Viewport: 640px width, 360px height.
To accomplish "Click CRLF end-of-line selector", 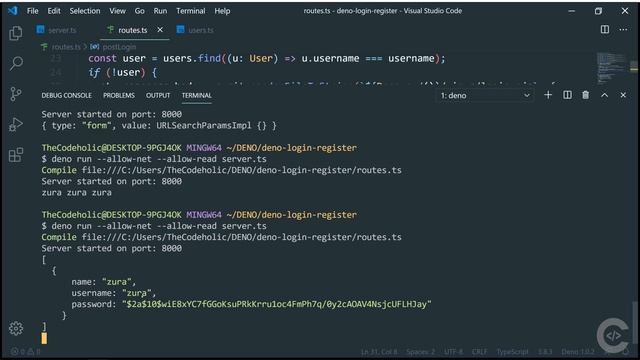I will pyautogui.click(x=479, y=351).
